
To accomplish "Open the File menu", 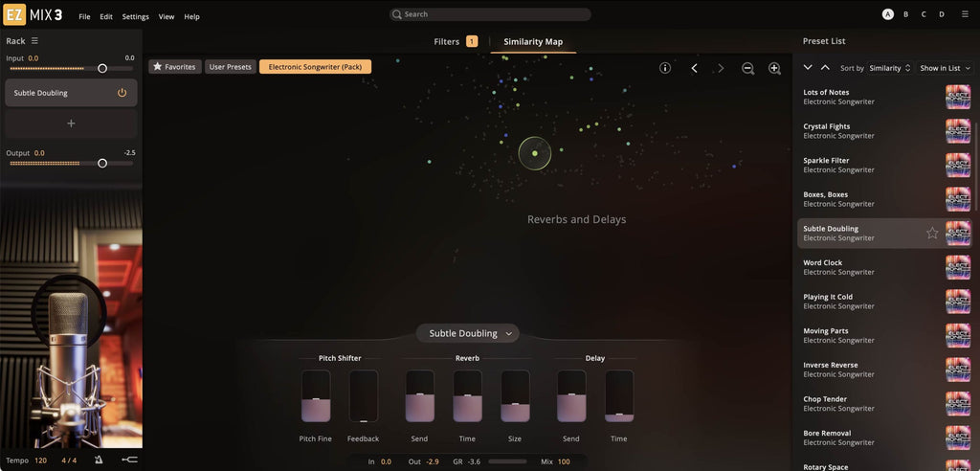I will (x=84, y=17).
